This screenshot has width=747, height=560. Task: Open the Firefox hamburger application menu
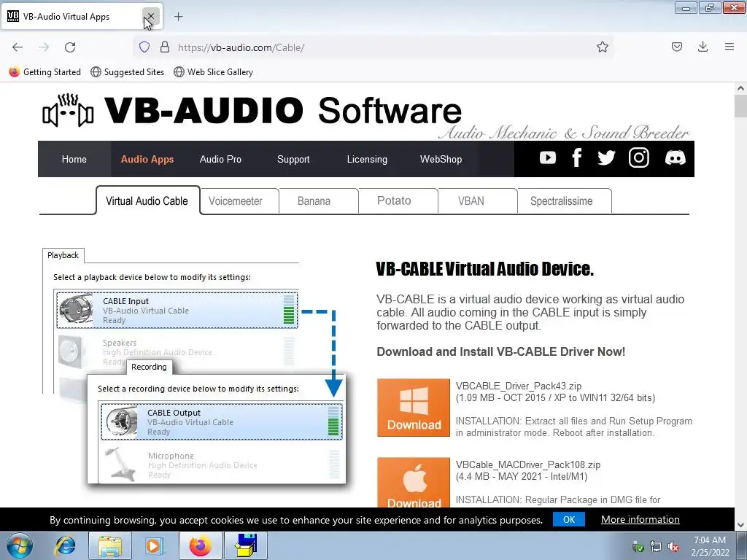tap(729, 47)
